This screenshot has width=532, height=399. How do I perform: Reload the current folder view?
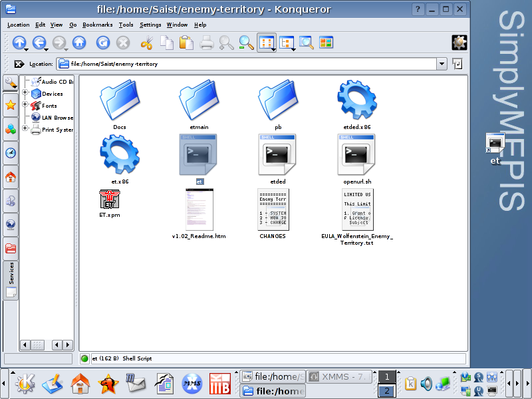point(102,43)
